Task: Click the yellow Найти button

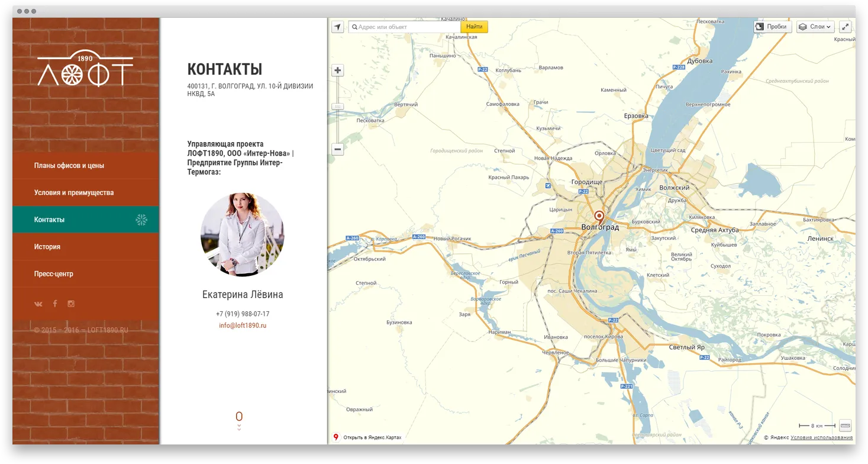Action: [x=475, y=27]
